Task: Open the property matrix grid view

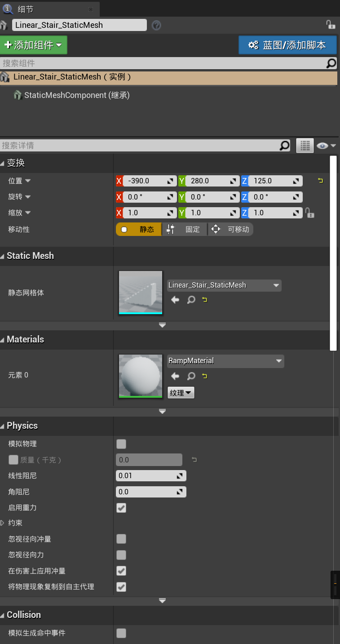Action: click(305, 146)
